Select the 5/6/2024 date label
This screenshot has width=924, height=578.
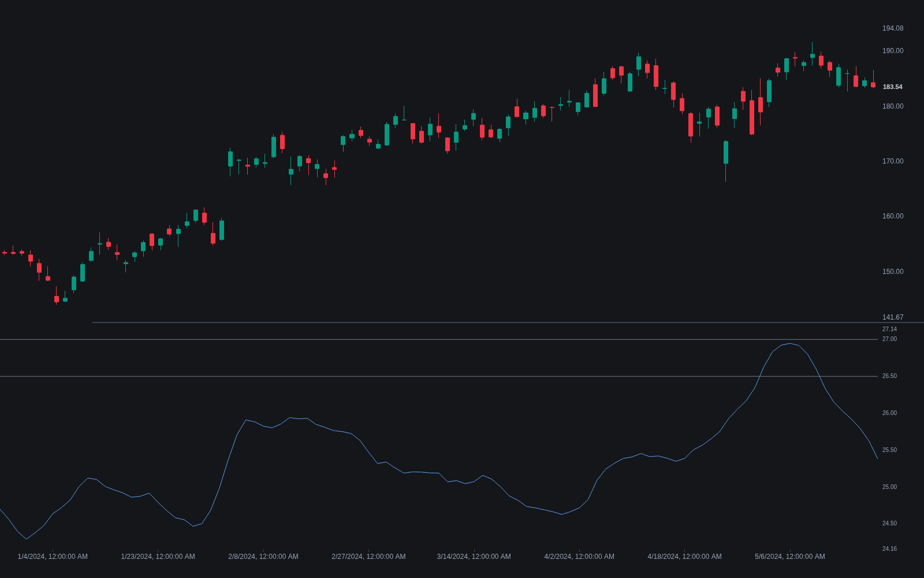tap(789, 557)
